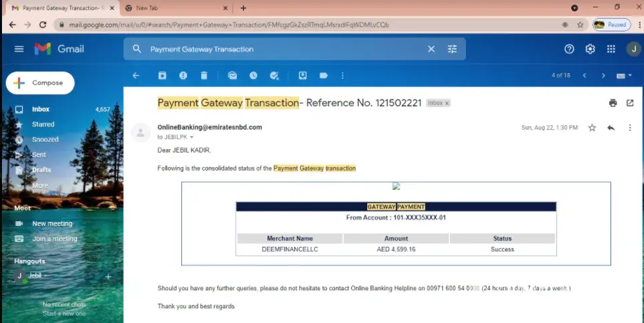Open a new browser tab with plus

tap(243, 8)
